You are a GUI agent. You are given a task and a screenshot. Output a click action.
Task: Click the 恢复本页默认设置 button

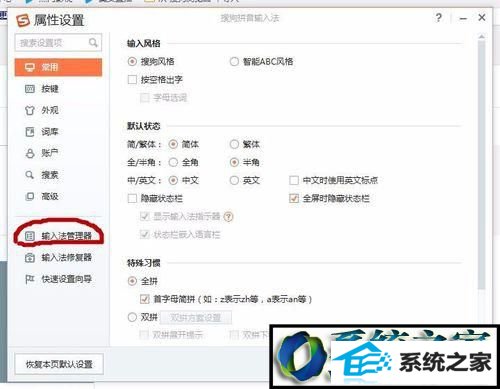[x=59, y=364]
